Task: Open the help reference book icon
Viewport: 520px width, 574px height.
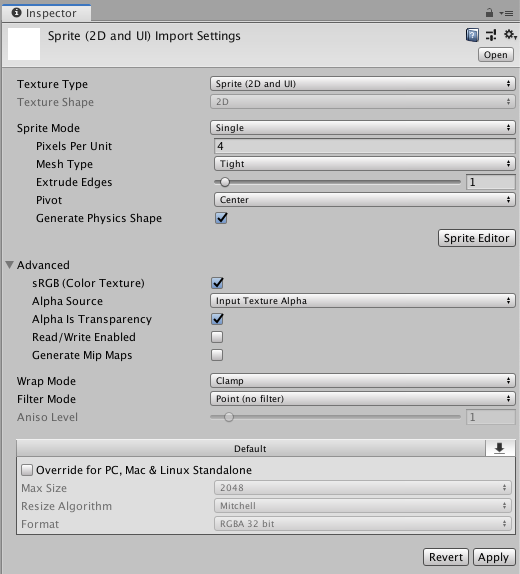Action: 472,35
